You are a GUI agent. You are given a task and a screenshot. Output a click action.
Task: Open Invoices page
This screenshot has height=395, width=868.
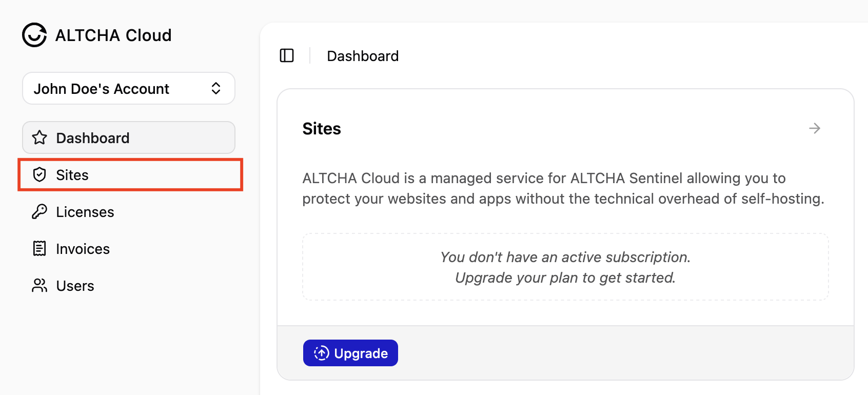pos(129,249)
